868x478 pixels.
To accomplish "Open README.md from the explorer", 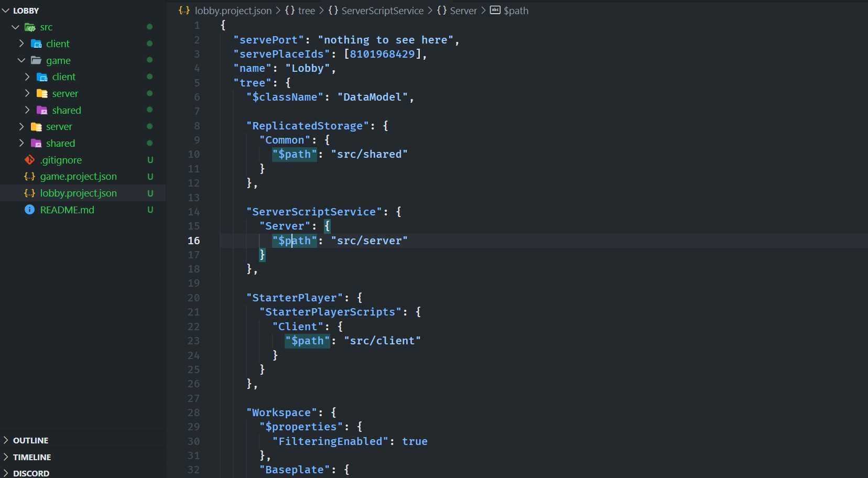I will (67, 210).
